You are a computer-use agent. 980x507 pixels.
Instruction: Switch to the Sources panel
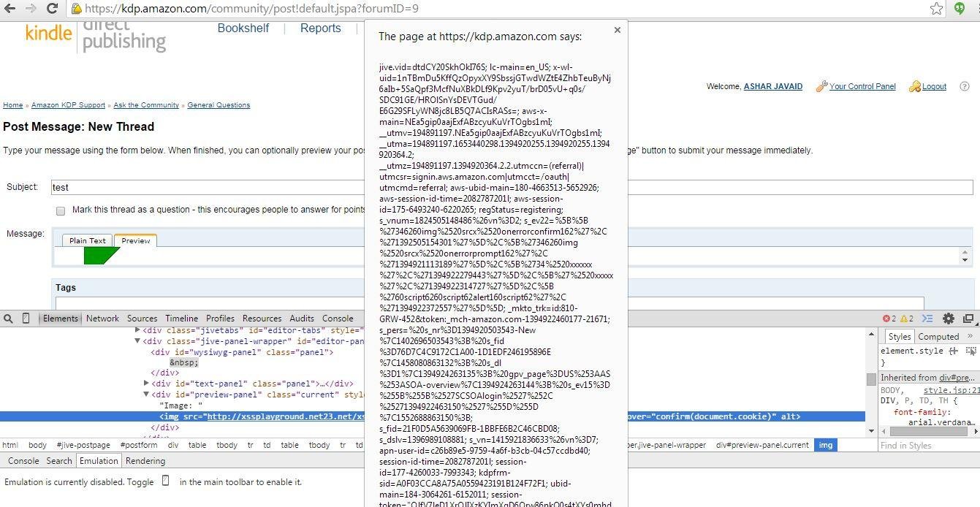(142, 319)
